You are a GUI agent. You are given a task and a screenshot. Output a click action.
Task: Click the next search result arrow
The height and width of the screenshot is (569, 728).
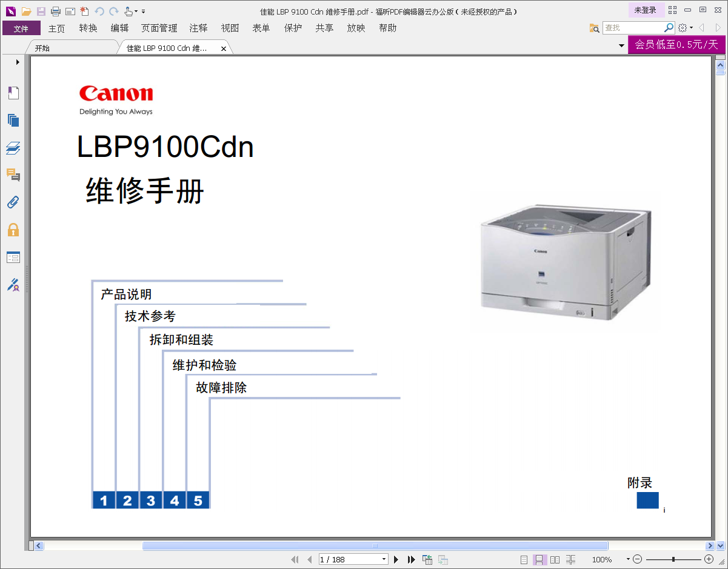[x=718, y=28]
